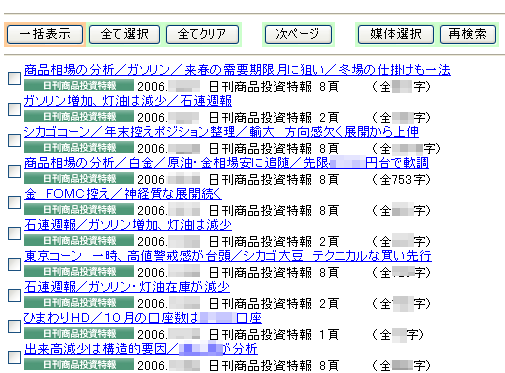Open link 商品相場の分析／ガソリン／来春の需要期限月に狙い
505x373 pixels.
point(237,70)
